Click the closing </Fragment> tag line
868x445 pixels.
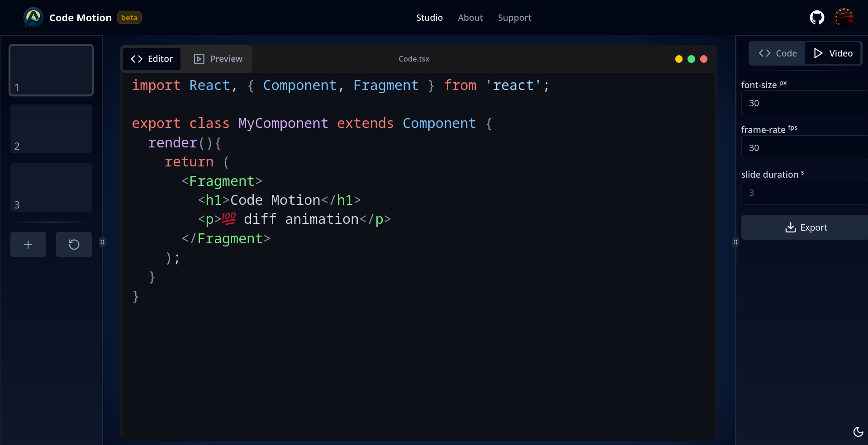coord(226,239)
